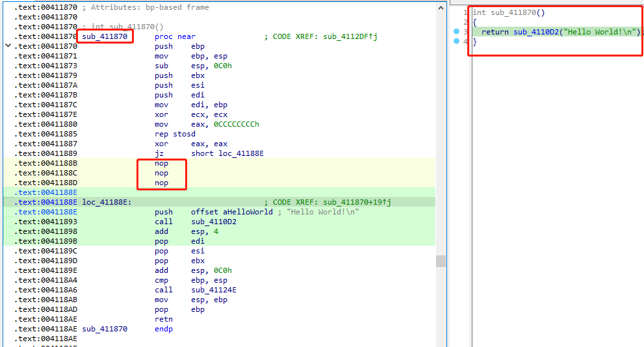Open the sub_41124E call target
This screenshot has height=347, width=644.
click(x=214, y=290)
